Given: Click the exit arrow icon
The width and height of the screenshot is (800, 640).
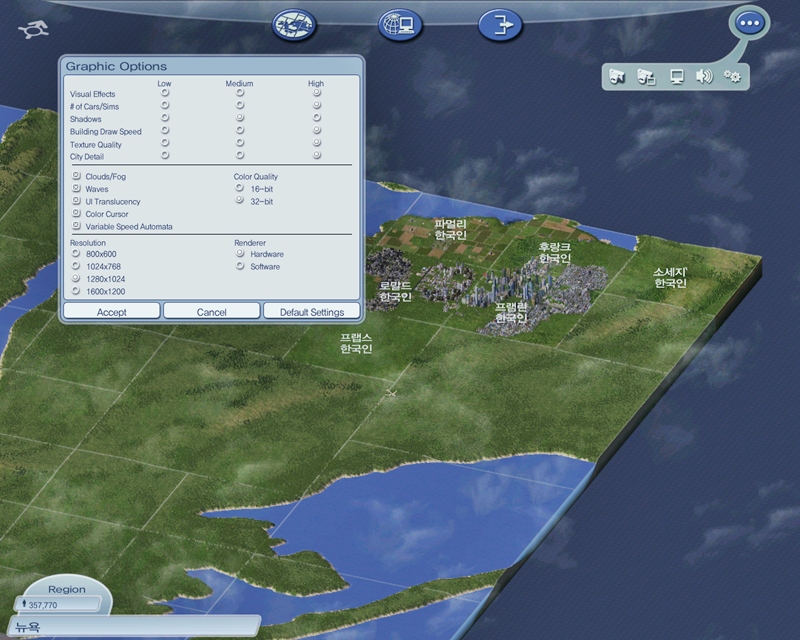Looking at the screenshot, I should [x=500, y=25].
